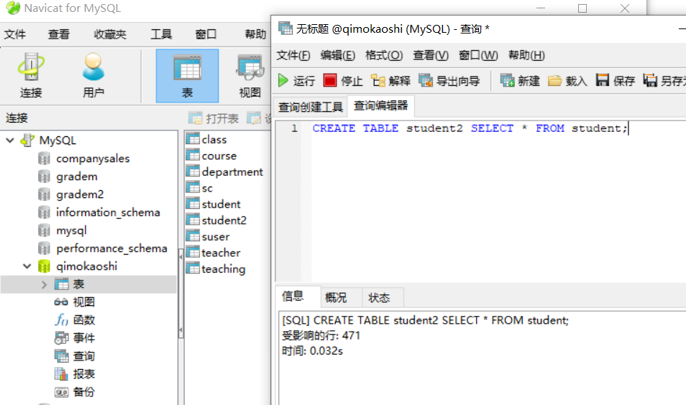Open the 导出向导 export wizard
The height and width of the screenshot is (405, 687).
[449, 81]
